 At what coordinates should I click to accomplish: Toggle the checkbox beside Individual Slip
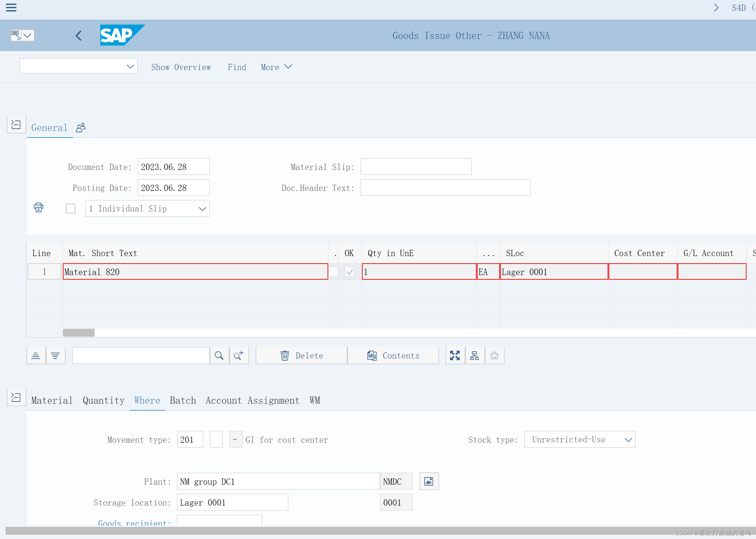tap(70, 209)
